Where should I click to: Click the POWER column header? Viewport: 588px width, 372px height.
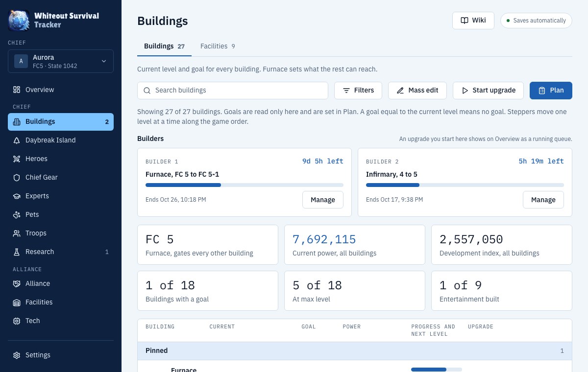[352, 326]
